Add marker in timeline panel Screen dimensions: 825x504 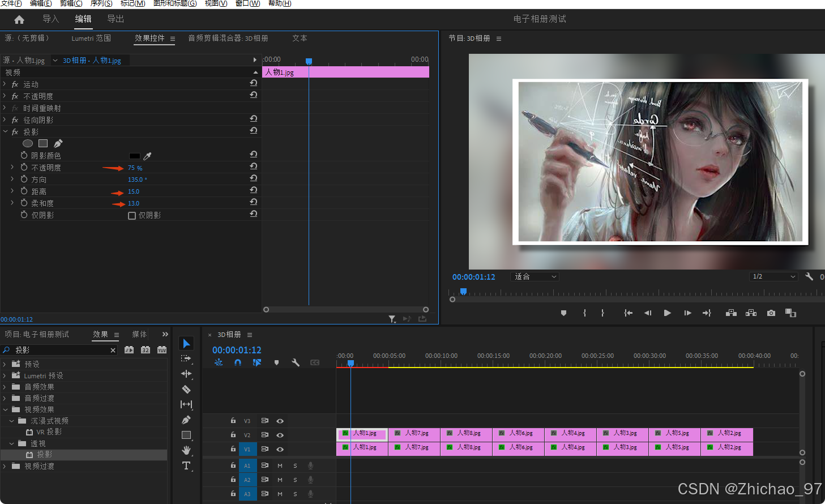[x=276, y=362]
